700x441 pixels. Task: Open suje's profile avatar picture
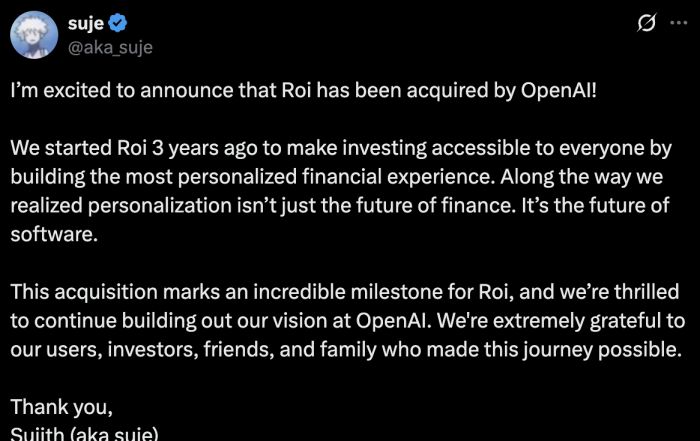click(34, 34)
